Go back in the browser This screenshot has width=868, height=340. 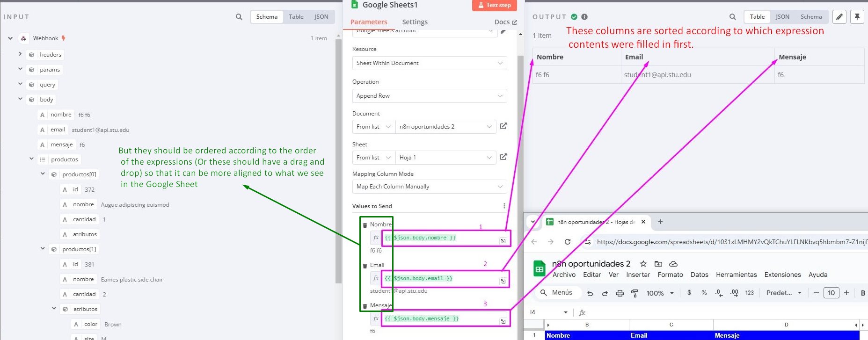pos(534,242)
